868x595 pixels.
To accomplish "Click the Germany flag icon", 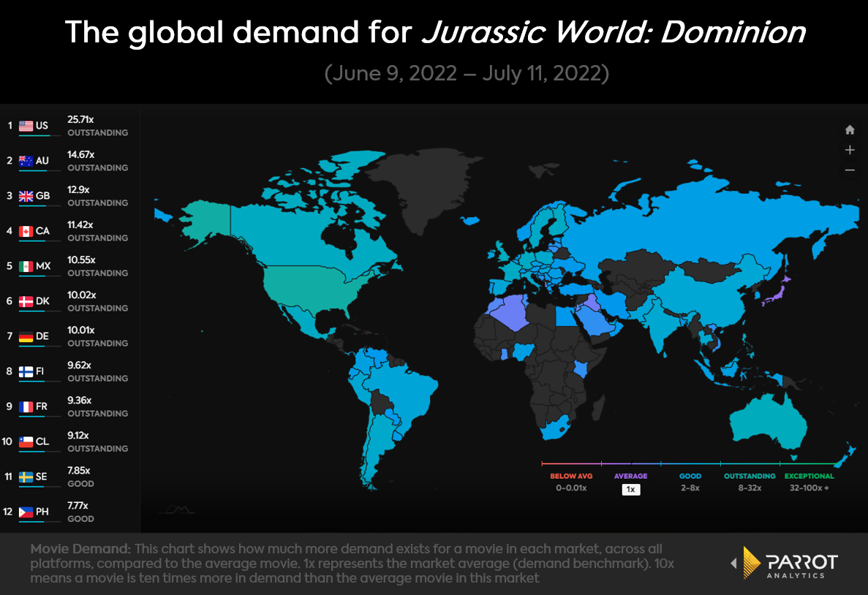I will (x=26, y=336).
